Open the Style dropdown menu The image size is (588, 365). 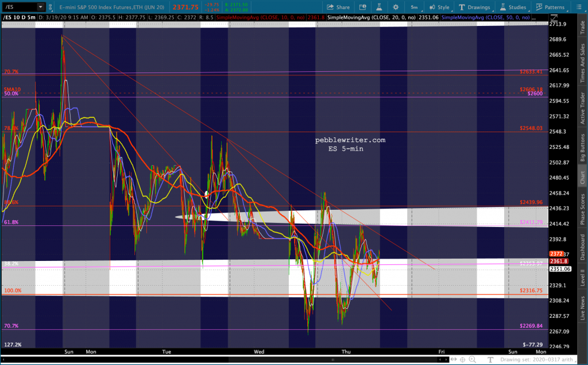point(439,7)
